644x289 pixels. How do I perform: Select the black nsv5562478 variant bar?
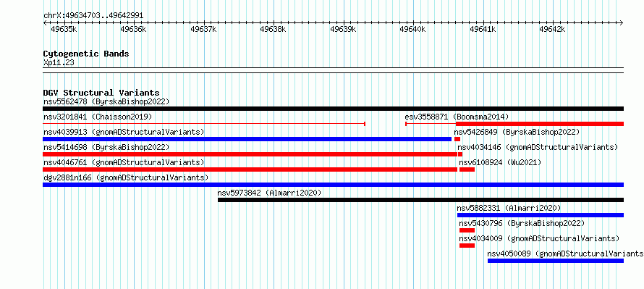click(333, 109)
